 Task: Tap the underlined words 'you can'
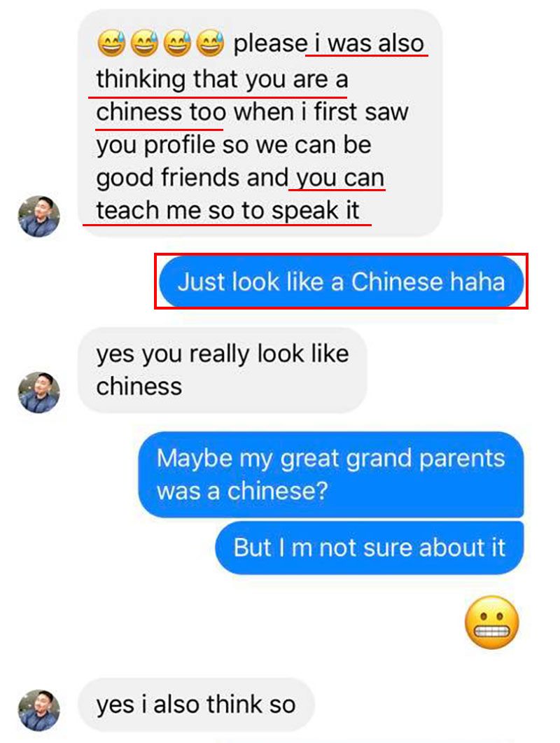pyautogui.click(x=340, y=178)
